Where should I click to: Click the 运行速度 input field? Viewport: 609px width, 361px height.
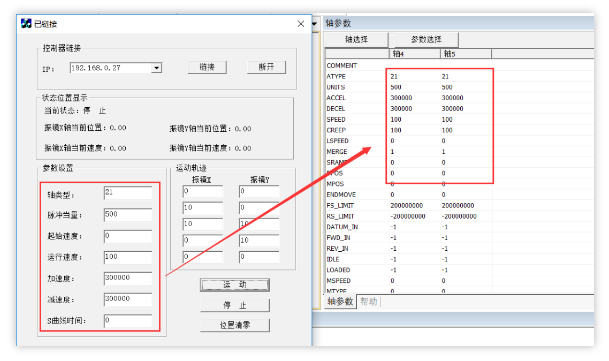(x=128, y=257)
